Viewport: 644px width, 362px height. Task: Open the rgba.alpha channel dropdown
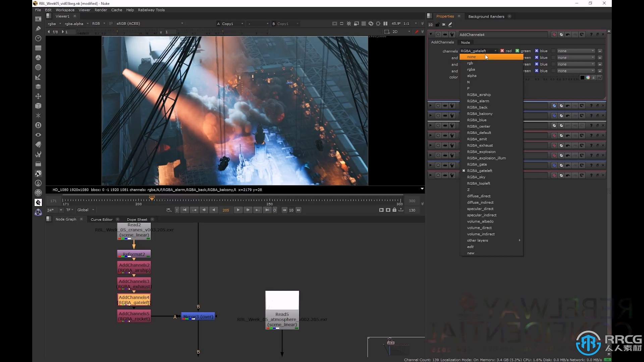(76, 24)
